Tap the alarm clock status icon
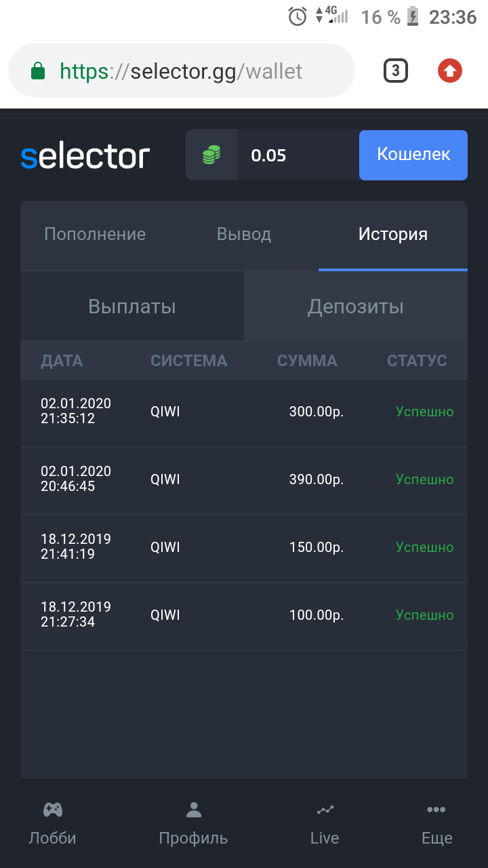This screenshot has height=868, width=488. pyautogui.click(x=298, y=16)
